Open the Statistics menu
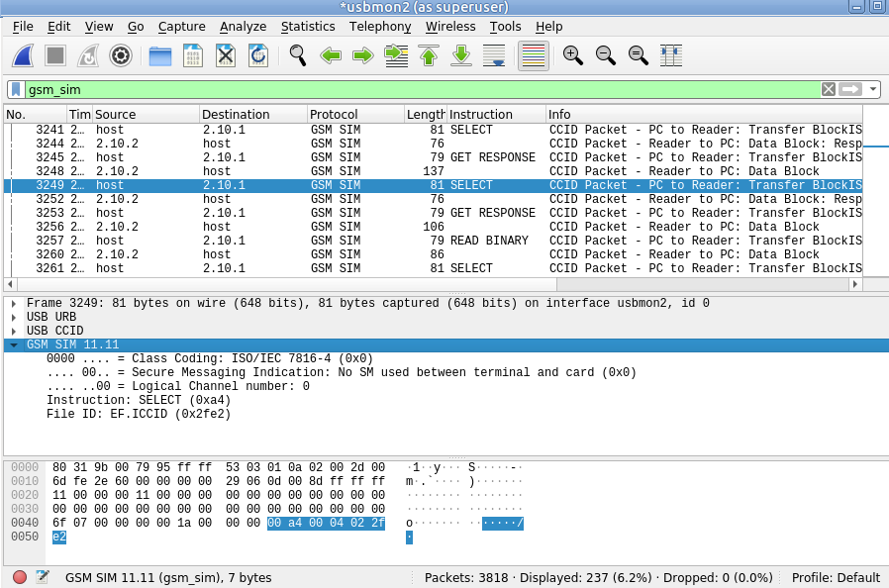This screenshot has width=889, height=588. pyautogui.click(x=308, y=27)
